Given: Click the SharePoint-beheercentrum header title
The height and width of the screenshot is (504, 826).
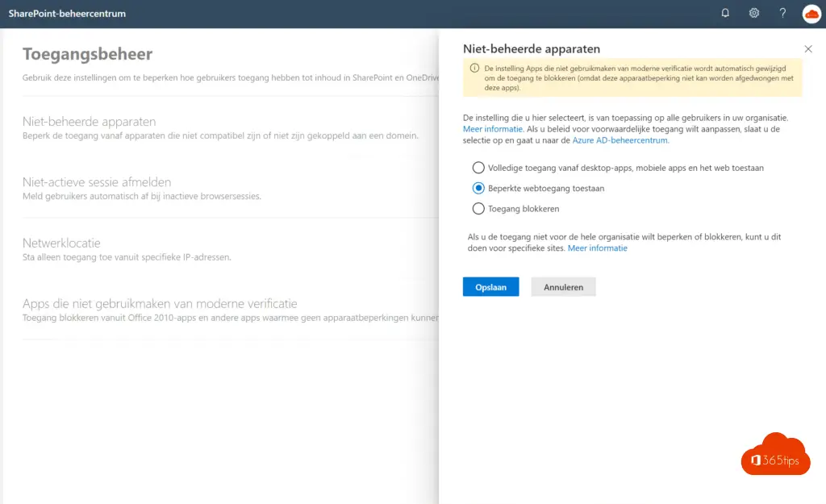Looking at the screenshot, I should point(67,14).
